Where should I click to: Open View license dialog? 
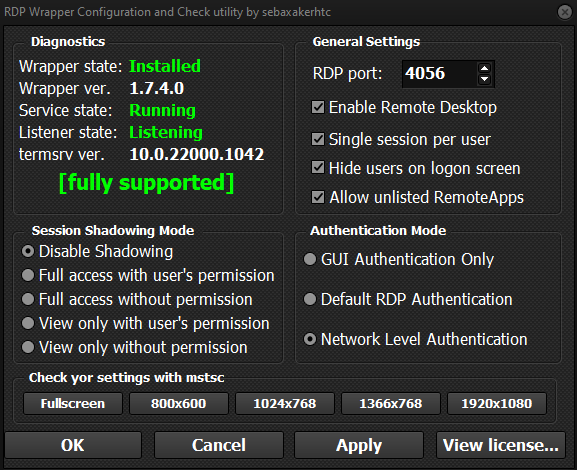[x=500, y=445]
